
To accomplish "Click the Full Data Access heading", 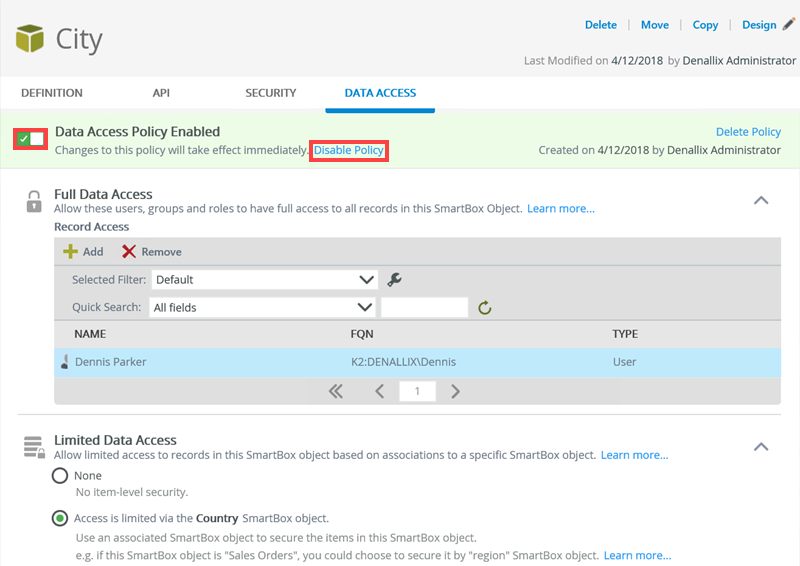I will pos(103,194).
